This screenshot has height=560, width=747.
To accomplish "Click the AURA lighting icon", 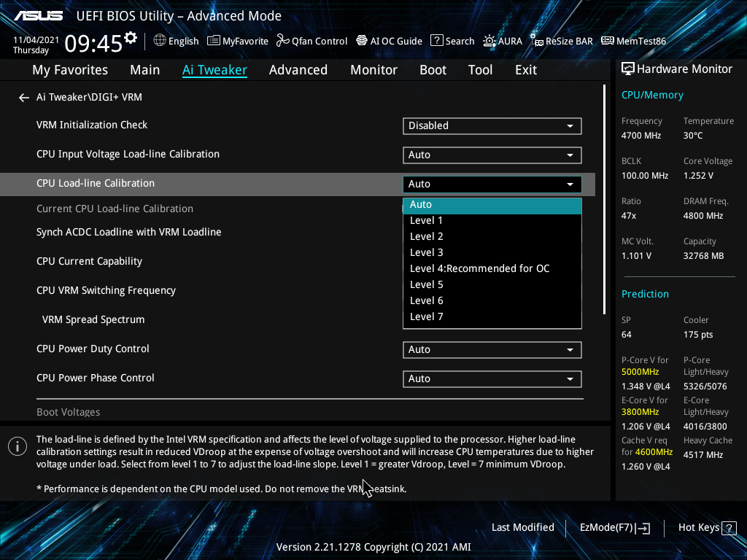I will [x=489, y=41].
